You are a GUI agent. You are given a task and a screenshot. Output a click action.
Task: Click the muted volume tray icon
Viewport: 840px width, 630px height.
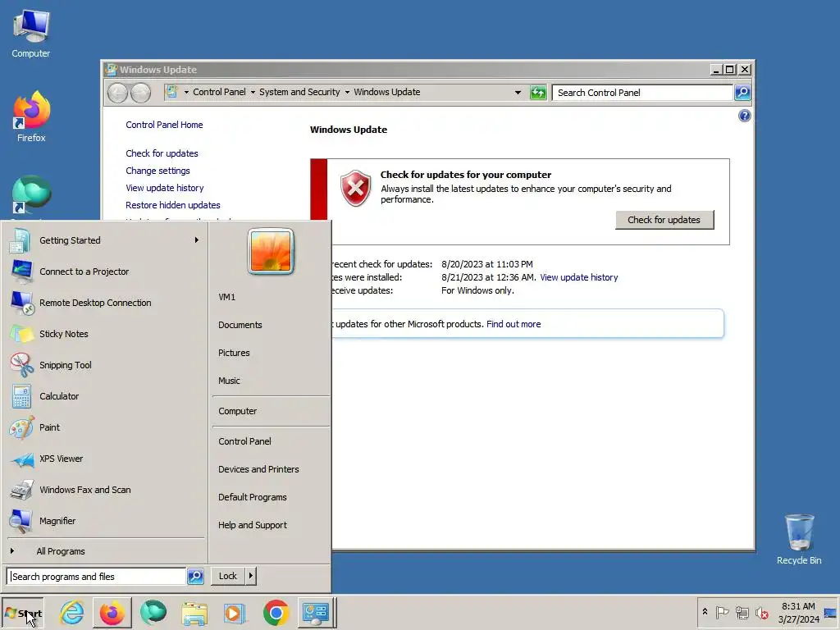761,612
